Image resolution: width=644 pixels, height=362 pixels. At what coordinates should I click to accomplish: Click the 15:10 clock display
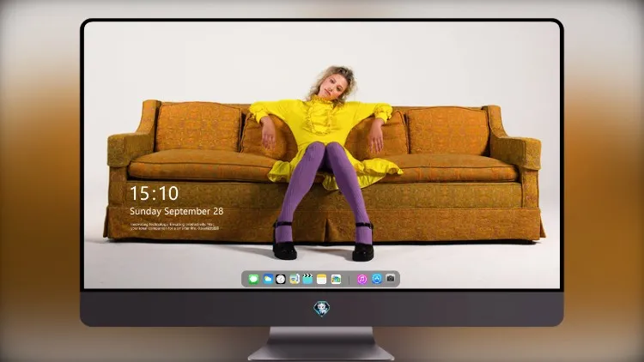click(x=155, y=193)
